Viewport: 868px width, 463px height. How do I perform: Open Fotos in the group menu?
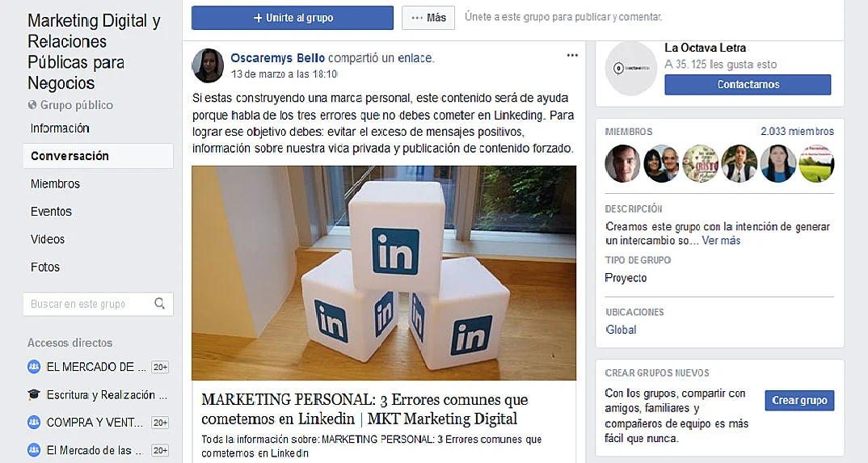44,267
